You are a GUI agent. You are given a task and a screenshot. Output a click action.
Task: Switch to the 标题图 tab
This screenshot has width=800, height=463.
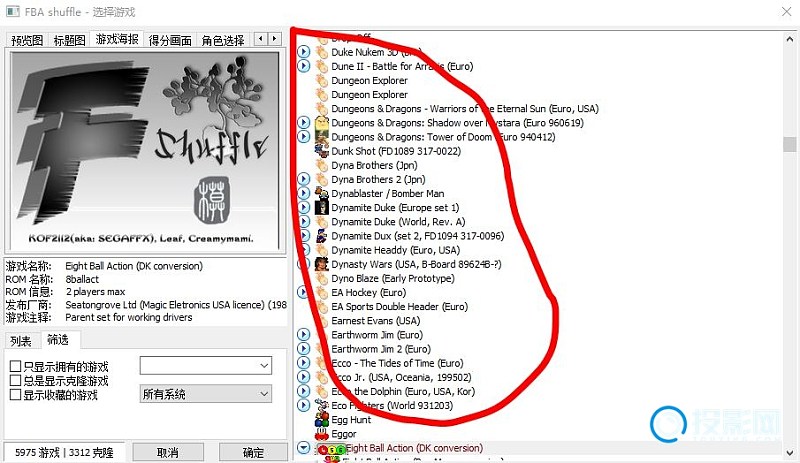(x=69, y=40)
